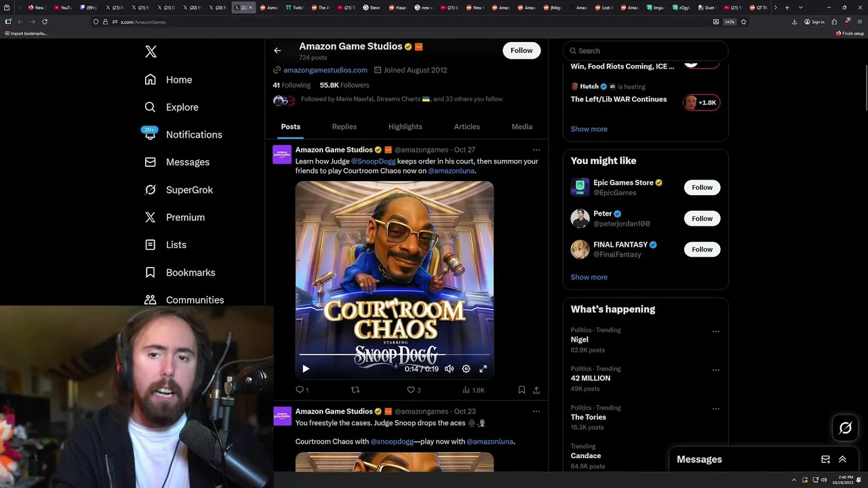Share the Oct 27 post
Viewport: 868px width, 488px height.
pos(536,390)
